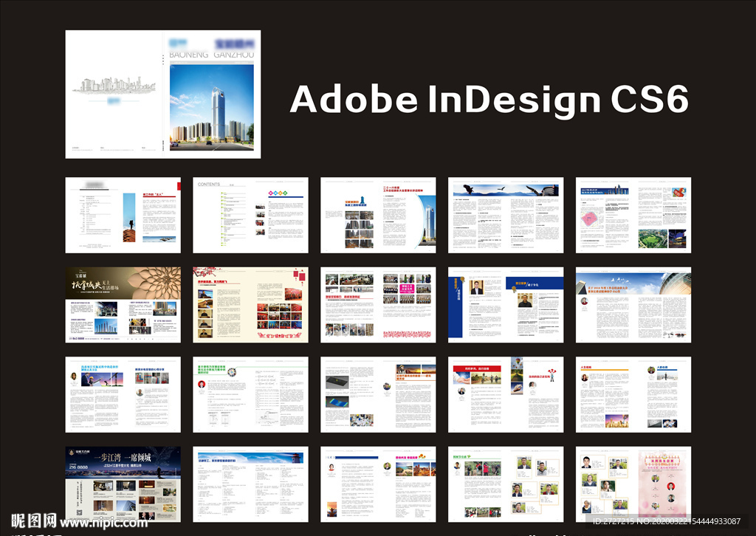756x536 pixels.
Task: Open the CONTENTS spread
Action: 251,215
